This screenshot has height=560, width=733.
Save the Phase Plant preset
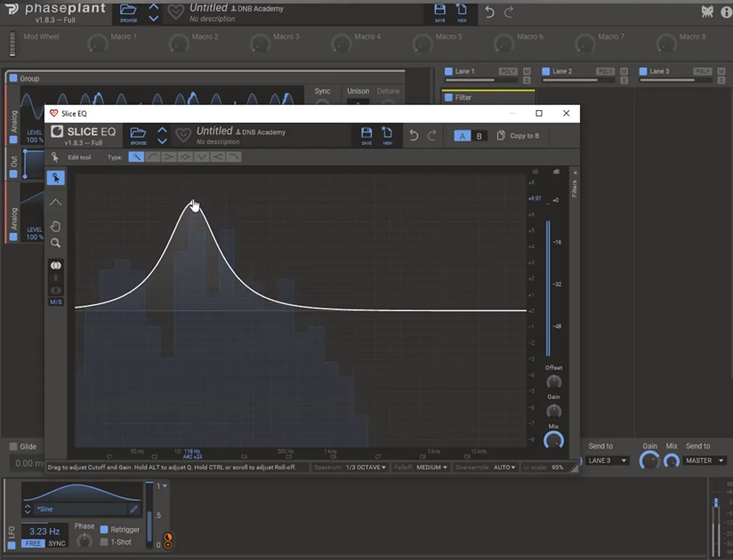tap(440, 13)
